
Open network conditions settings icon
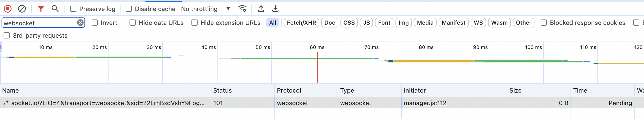[242, 9]
